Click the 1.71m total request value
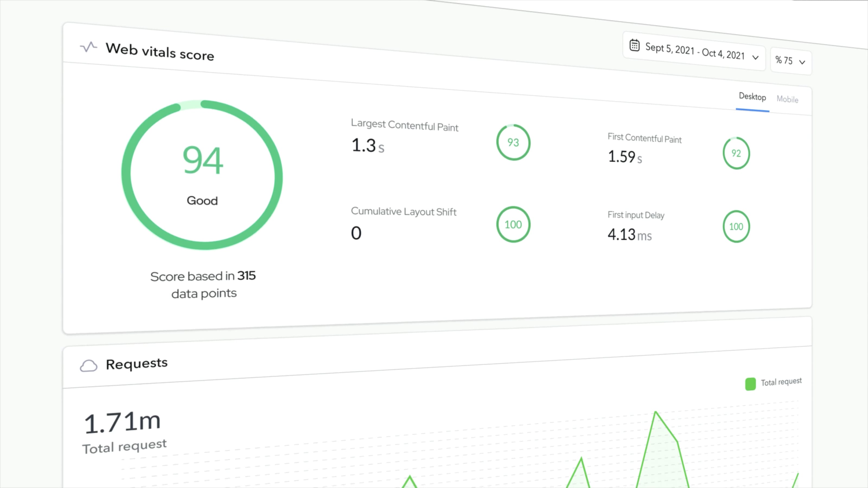 click(x=122, y=422)
